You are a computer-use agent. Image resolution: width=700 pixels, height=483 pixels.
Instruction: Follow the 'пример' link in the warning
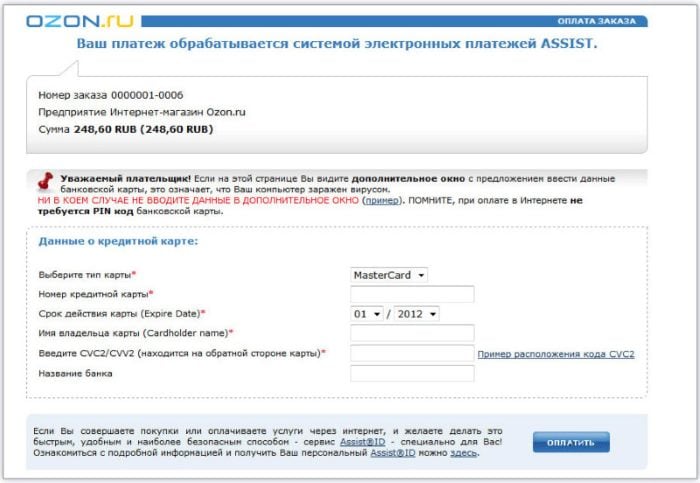tap(380, 200)
